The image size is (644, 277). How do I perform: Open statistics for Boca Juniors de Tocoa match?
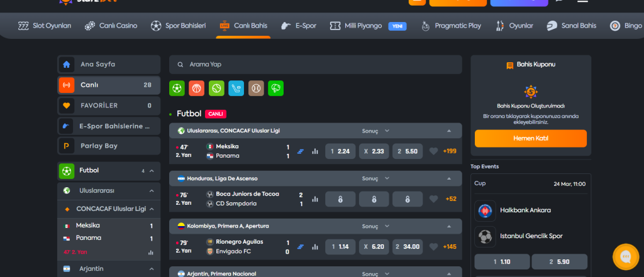[315, 199]
